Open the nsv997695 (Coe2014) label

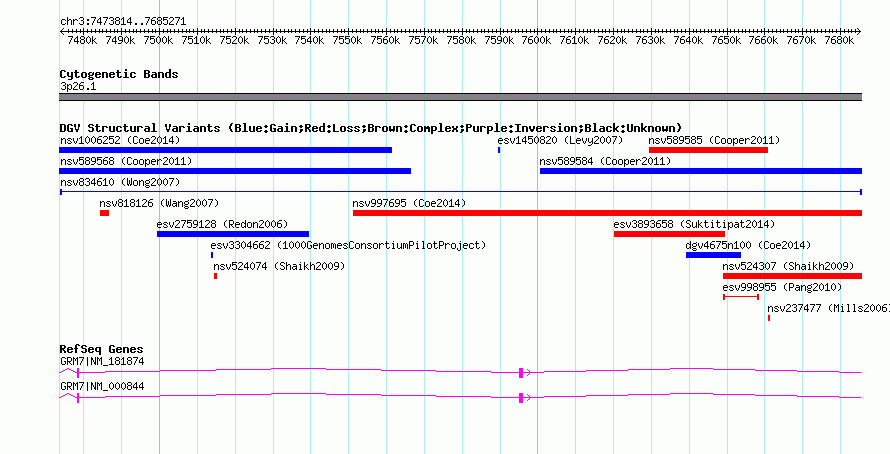[409, 203]
